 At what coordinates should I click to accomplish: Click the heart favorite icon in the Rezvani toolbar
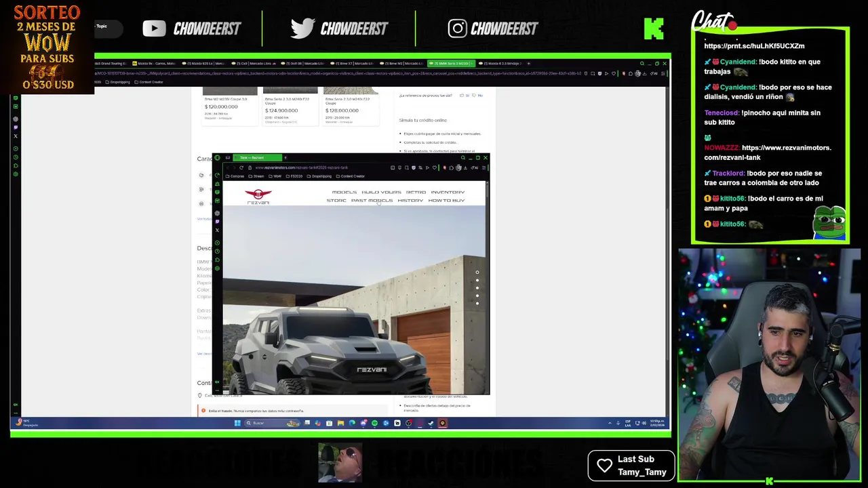435,167
